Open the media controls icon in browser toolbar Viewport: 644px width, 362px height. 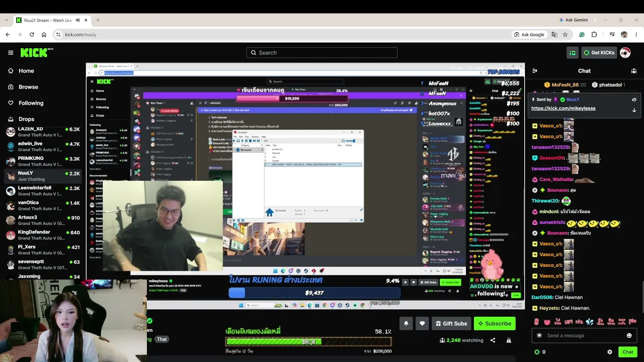point(612,34)
